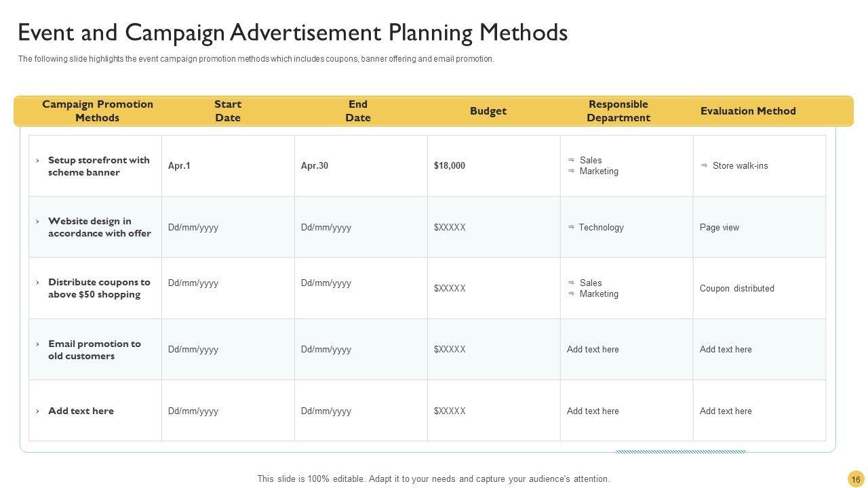Click the chevron next to Distribute coupons
This screenshot has width=868, height=488.
[x=37, y=283]
